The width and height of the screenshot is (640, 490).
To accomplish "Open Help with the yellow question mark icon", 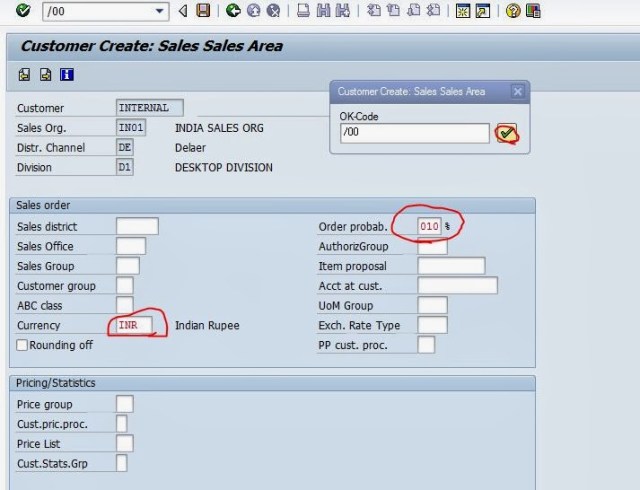I will coord(513,11).
